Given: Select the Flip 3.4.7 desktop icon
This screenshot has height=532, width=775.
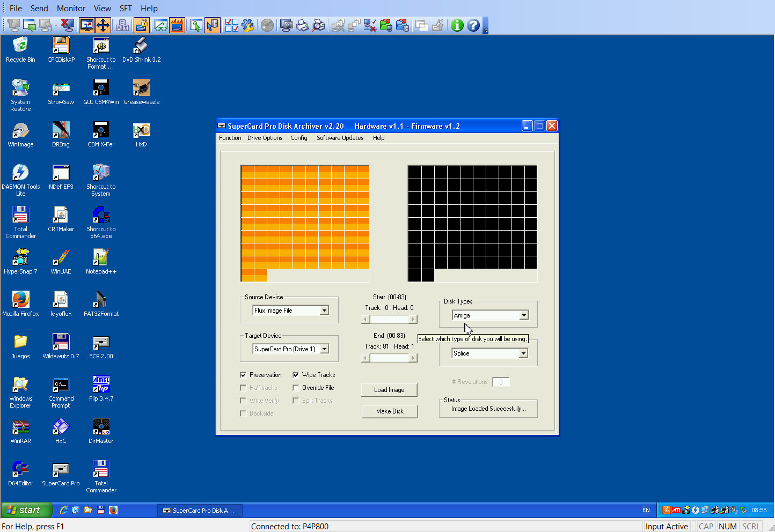Looking at the screenshot, I should (x=101, y=388).
